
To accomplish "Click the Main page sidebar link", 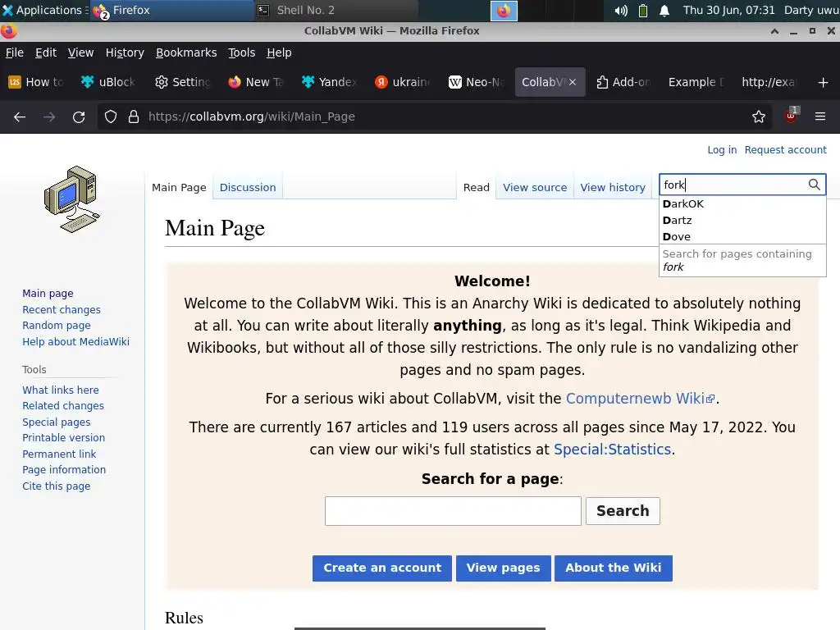I will (x=48, y=294).
